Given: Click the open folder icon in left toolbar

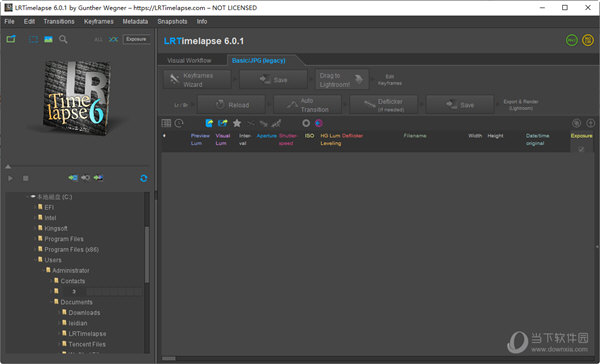Looking at the screenshot, I should point(11,39).
